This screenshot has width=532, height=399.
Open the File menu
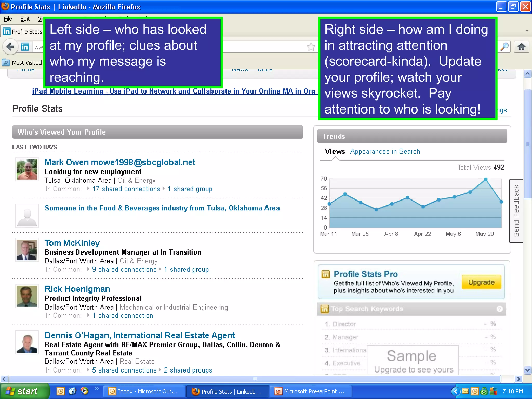8,19
